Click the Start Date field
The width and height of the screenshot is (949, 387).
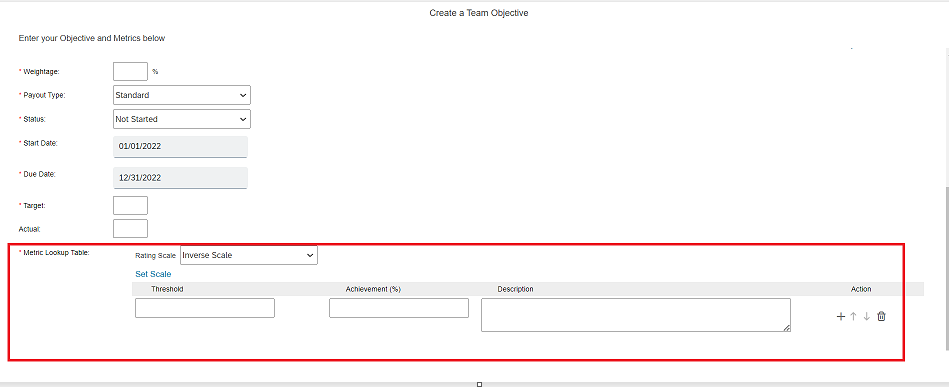(180, 146)
